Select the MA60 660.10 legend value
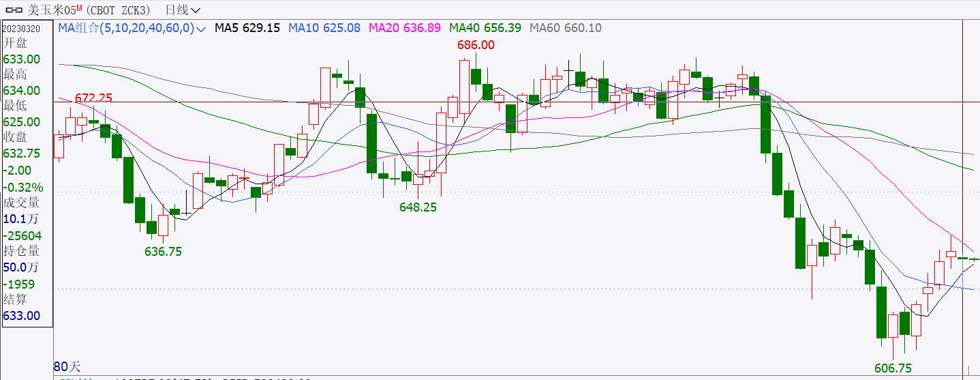This screenshot has width=980, height=380. 566,28
